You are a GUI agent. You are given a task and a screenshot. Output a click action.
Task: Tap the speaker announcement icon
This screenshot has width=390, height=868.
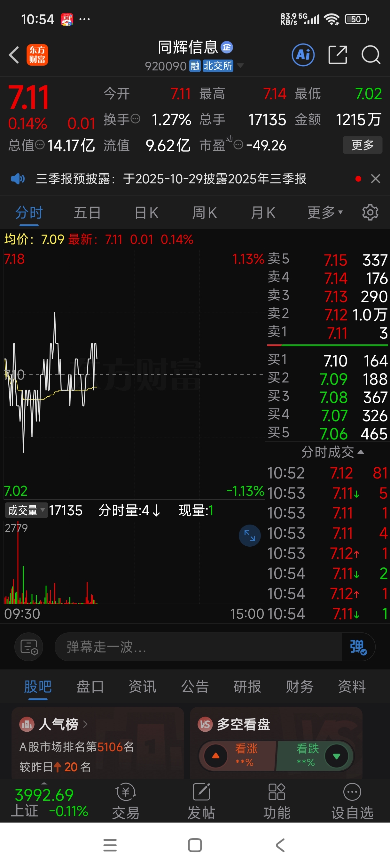(x=18, y=179)
